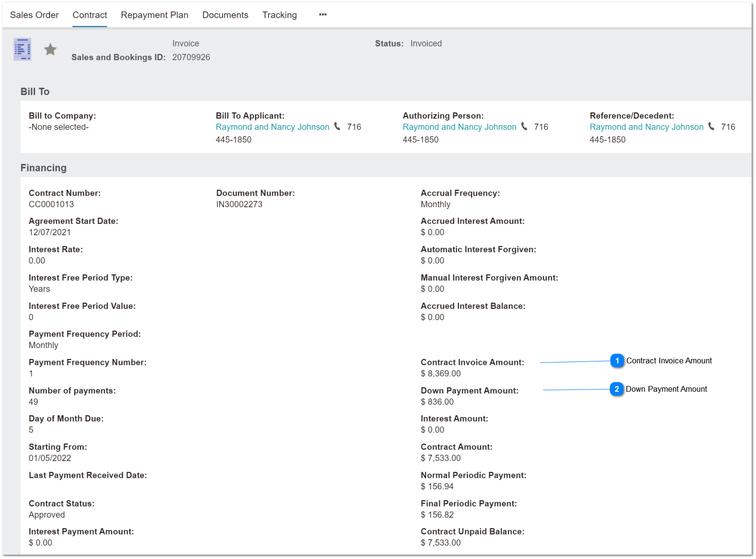This screenshot has width=756, height=559.
Task: Click the contract number CC0001013
Action: point(51,204)
